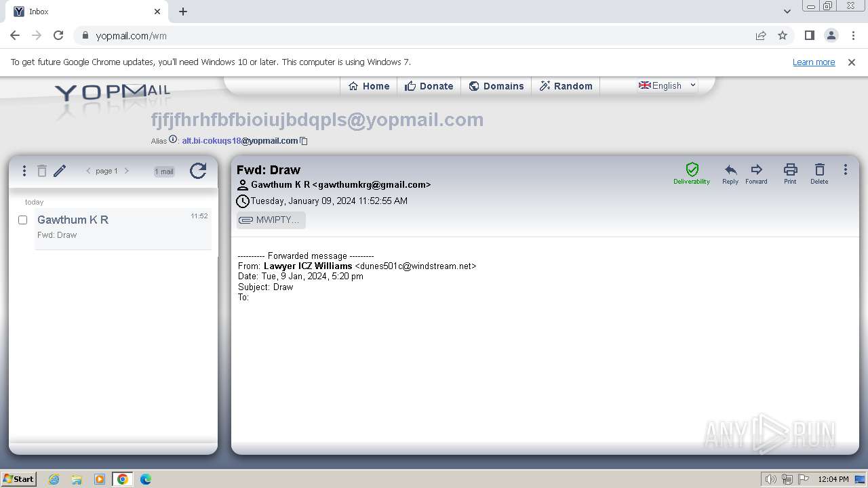This screenshot has width=868, height=488.
Task: Open the Windows Start menu
Action: point(19,479)
